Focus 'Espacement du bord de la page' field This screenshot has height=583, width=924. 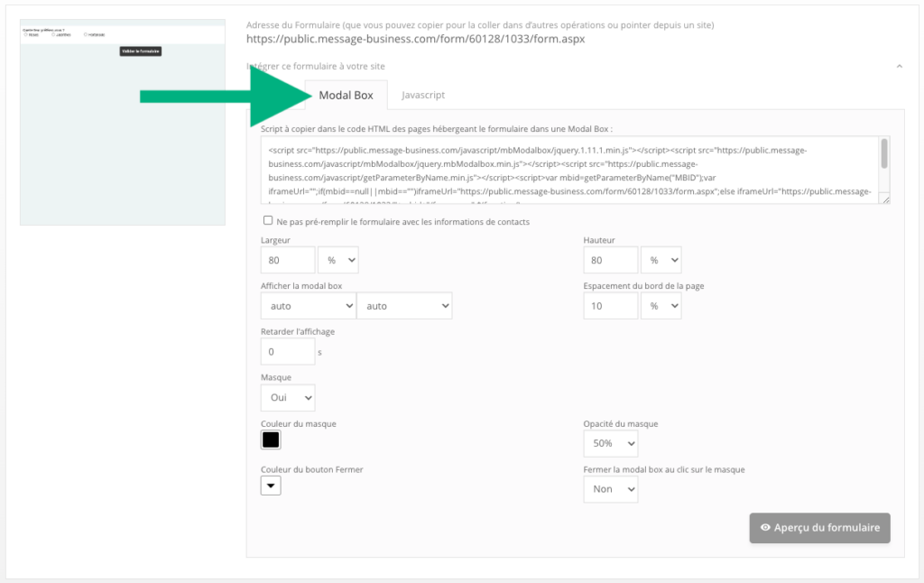tap(611, 306)
